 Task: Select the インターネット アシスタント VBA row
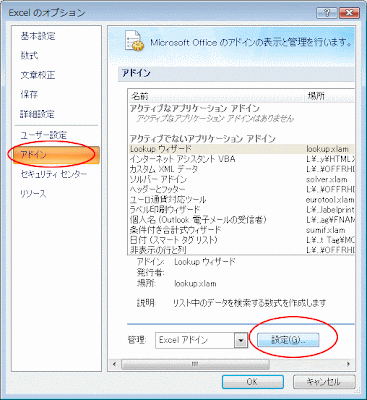(242, 159)
